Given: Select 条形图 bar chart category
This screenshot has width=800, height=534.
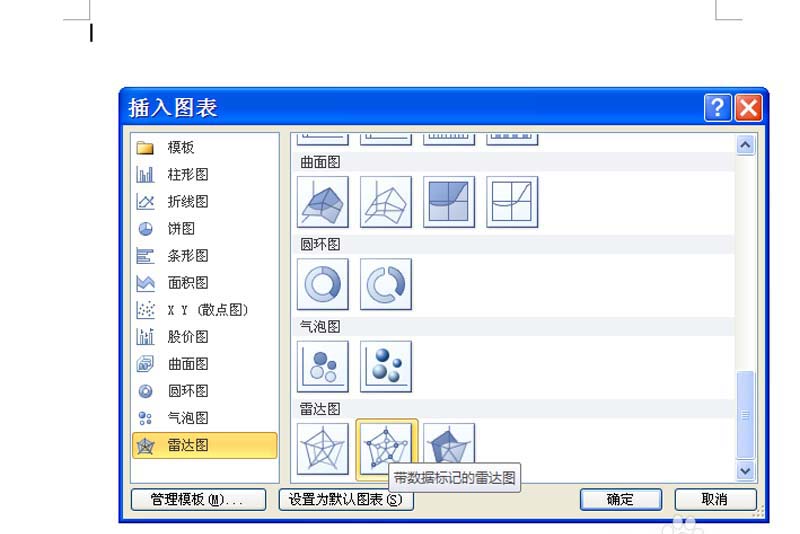Looking at the screenshot, I should (204, 256).
